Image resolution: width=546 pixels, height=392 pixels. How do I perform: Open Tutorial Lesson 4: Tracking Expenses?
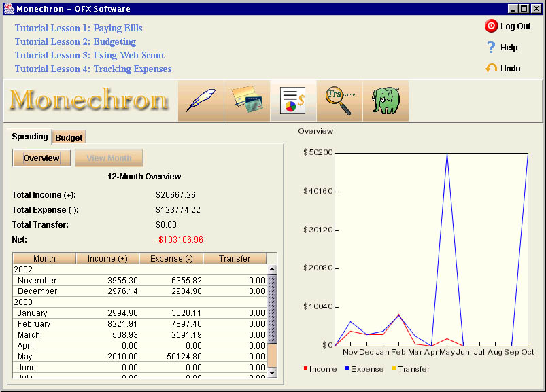(93, 69)
